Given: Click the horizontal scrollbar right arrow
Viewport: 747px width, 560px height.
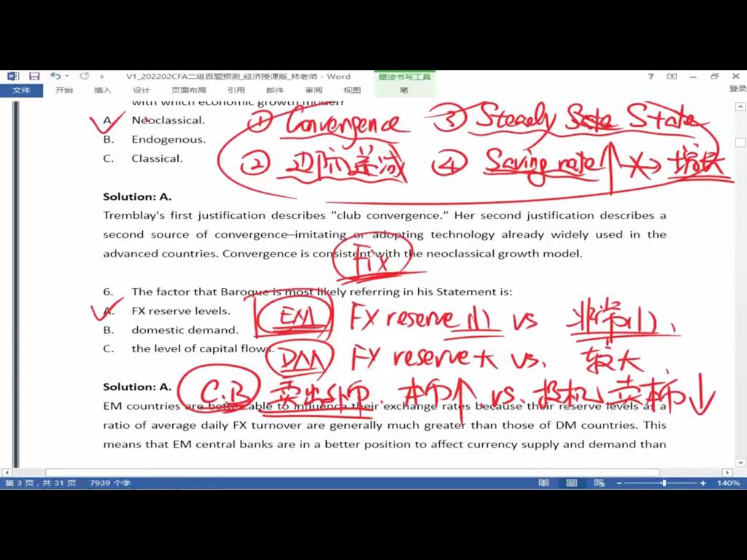Looking at the screenshot, I should point(727,472).
